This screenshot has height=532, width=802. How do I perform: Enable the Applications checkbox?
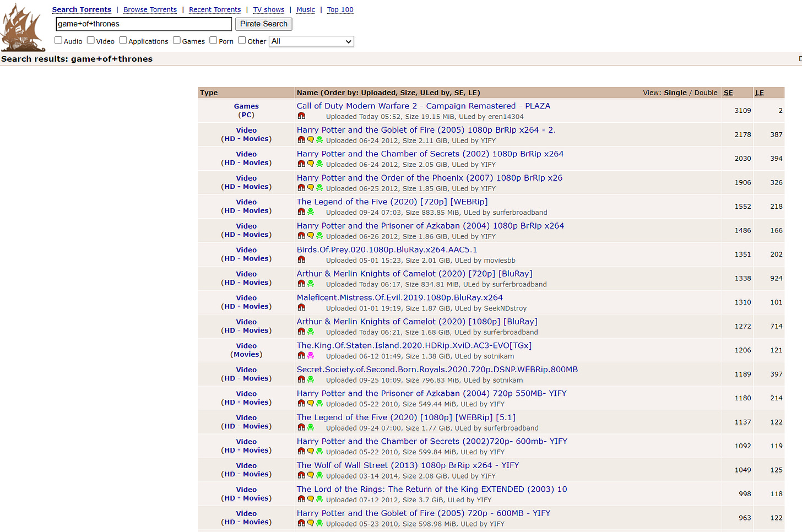point(123,40)
